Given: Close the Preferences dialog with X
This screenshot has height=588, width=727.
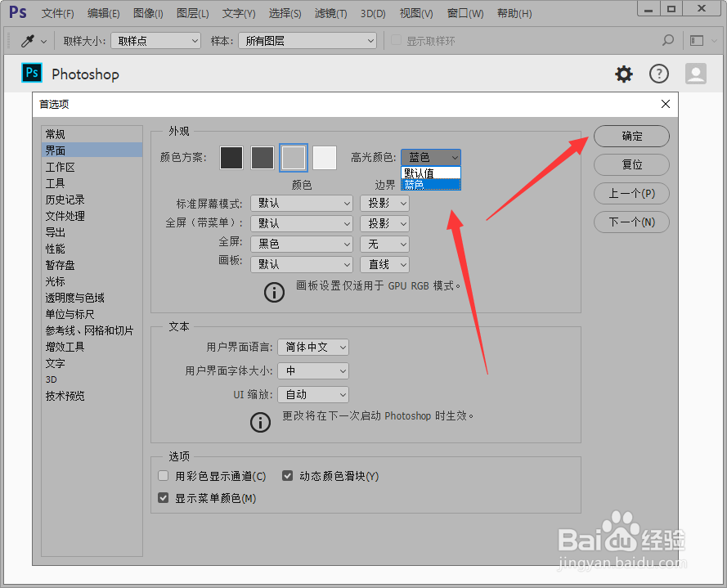Looking at the screenshot, I should (666, 104).
